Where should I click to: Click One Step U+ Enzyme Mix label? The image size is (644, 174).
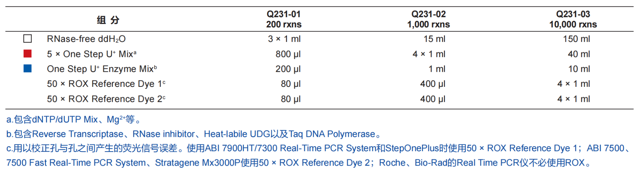[x=102, y=69]
